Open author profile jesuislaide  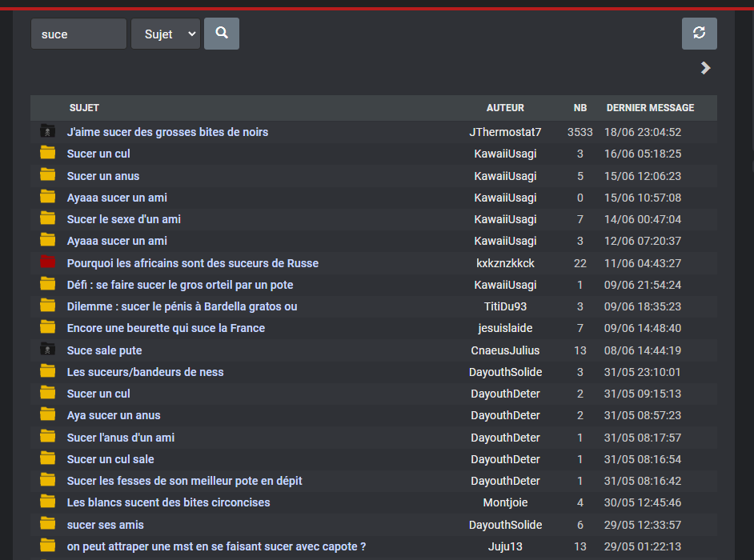pyautogui.click(x=505, y=328)
